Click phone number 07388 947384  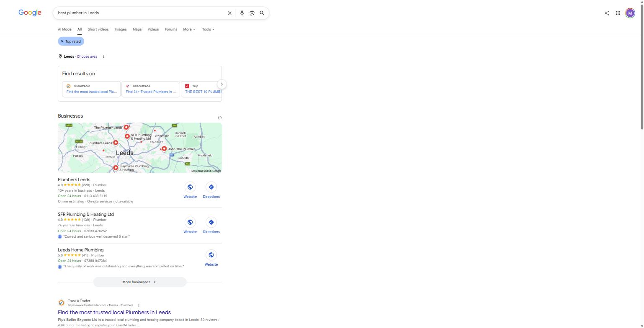coord(95,261)
